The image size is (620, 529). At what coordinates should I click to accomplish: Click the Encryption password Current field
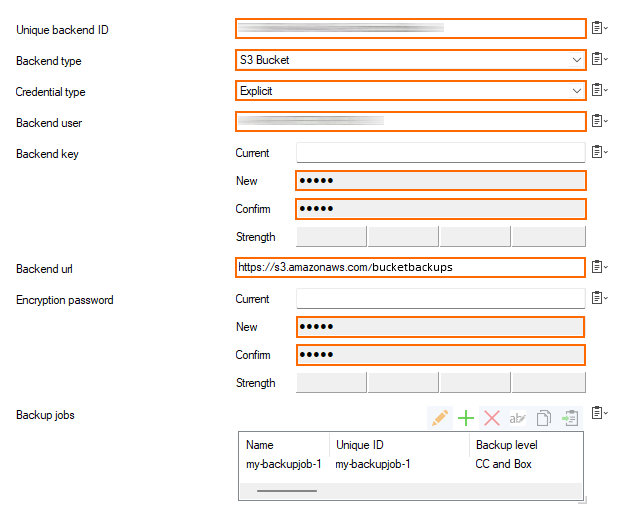coord(441,299)
